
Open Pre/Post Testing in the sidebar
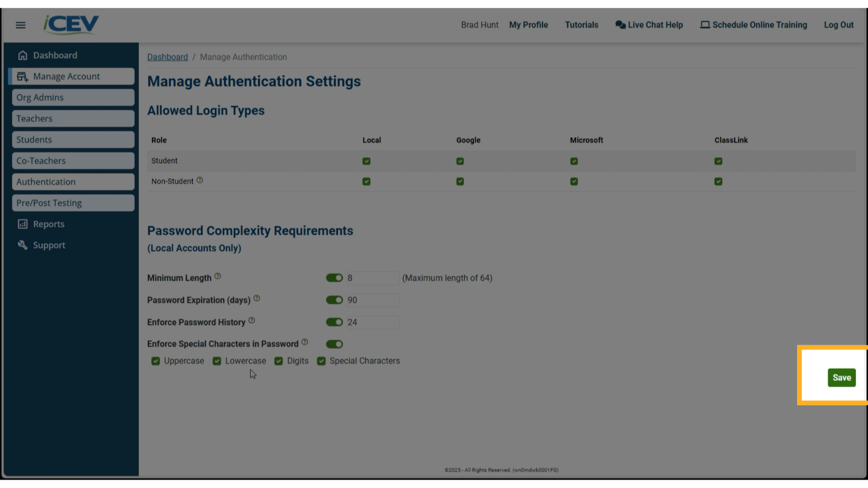tap(73, 203)
